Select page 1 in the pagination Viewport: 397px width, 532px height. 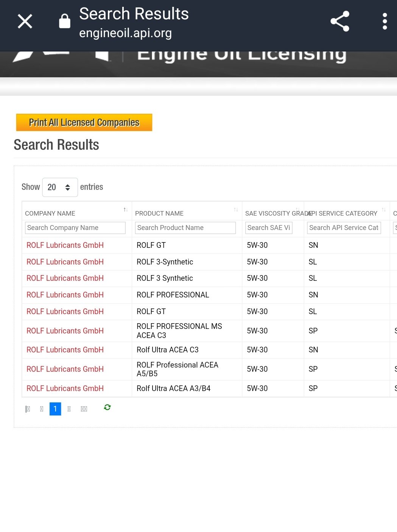[x=55, y=409]
